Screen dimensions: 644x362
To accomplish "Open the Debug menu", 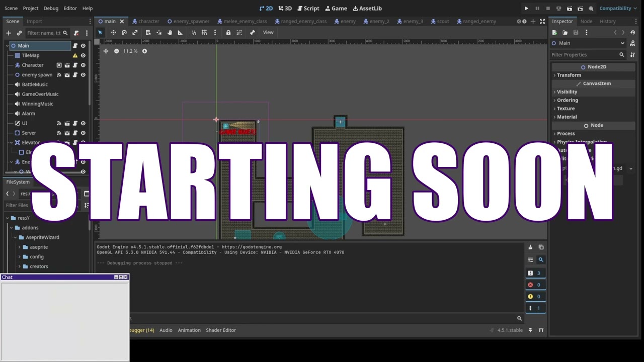I will [x=51, y=8].
